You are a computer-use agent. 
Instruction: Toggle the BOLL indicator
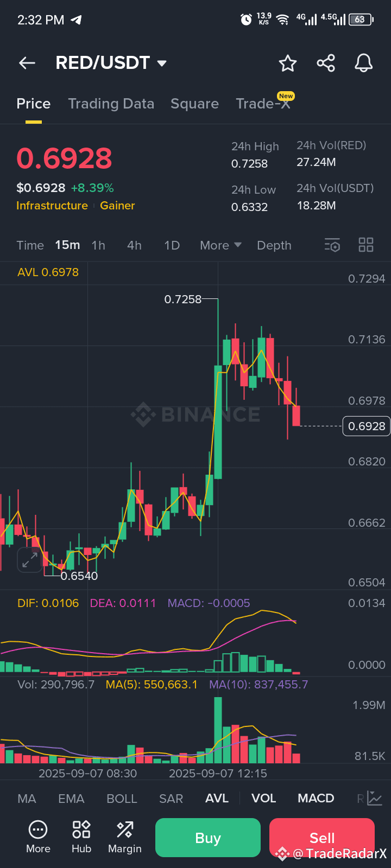(x=122, y=798)
